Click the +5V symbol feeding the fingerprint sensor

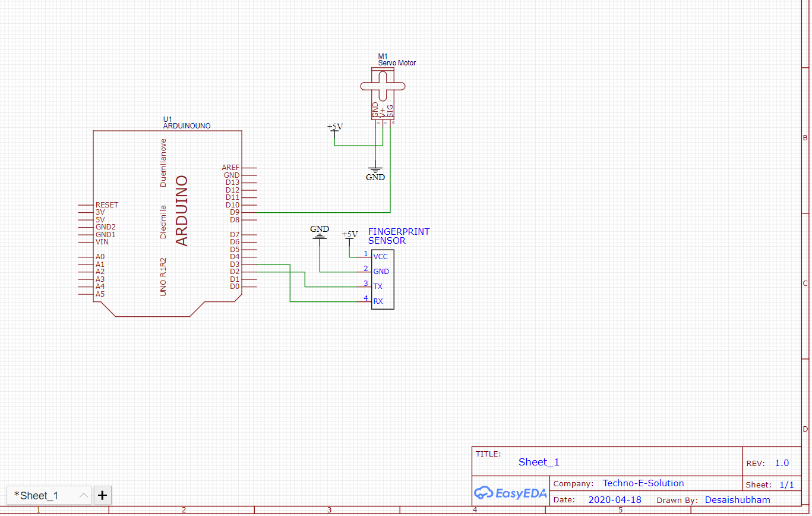click(350, 236)
